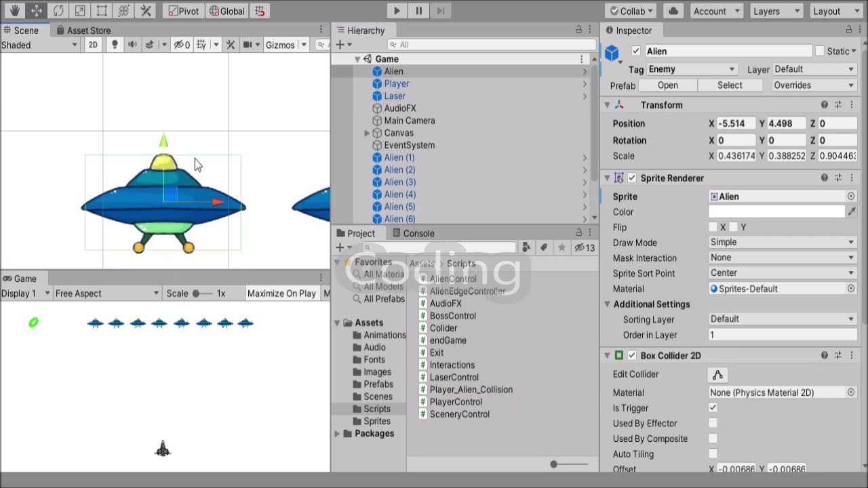Click the Step frame button

tap(440, 11)
